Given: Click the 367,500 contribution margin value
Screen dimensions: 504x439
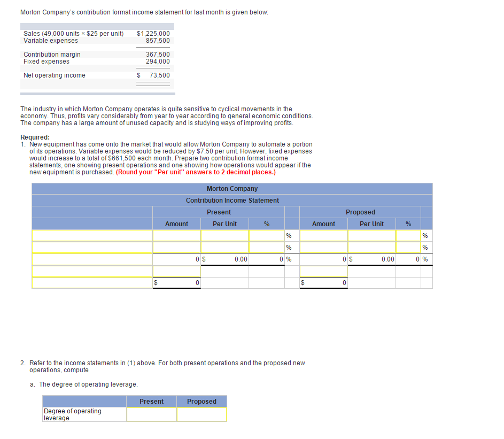Looking at the screenshot, I should point(158,55).
